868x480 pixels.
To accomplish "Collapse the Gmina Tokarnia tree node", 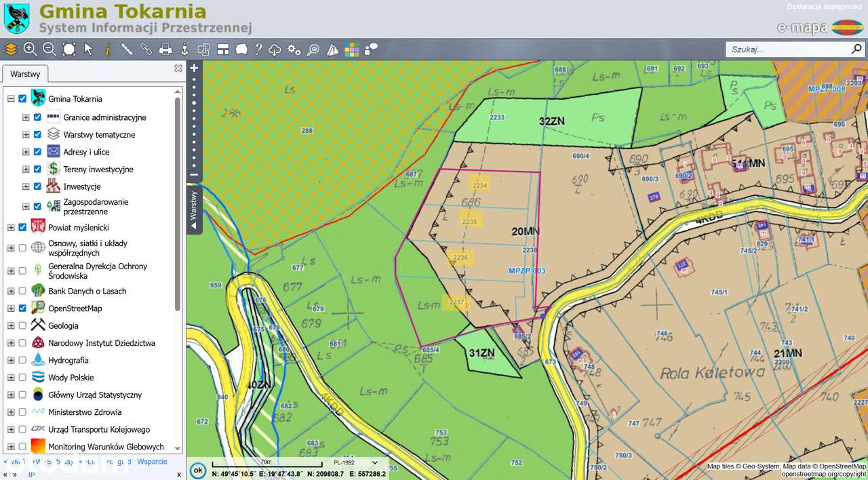I will coord(11,99).
